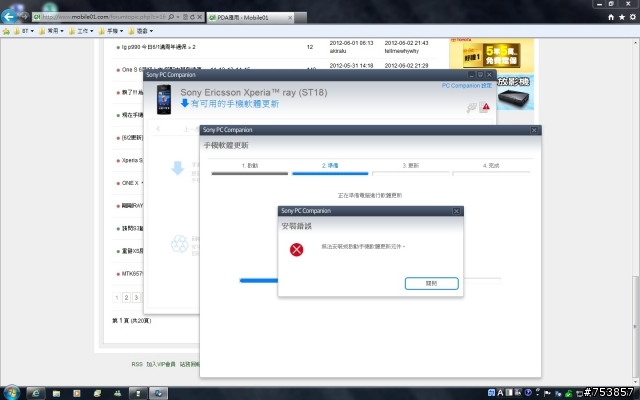Click the RSS link in page footer

pyautogui.click(x=137, y=364)
